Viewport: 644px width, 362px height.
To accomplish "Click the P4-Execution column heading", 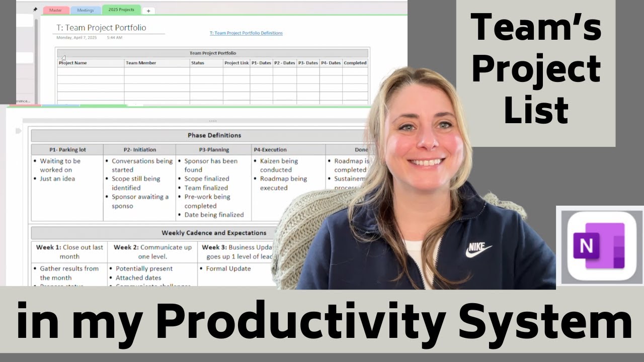I will click(288, 150).
